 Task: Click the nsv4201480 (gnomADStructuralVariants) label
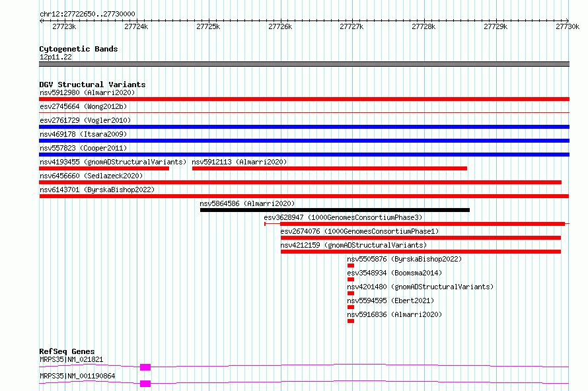pyautogui.click(x=420, y=287)
